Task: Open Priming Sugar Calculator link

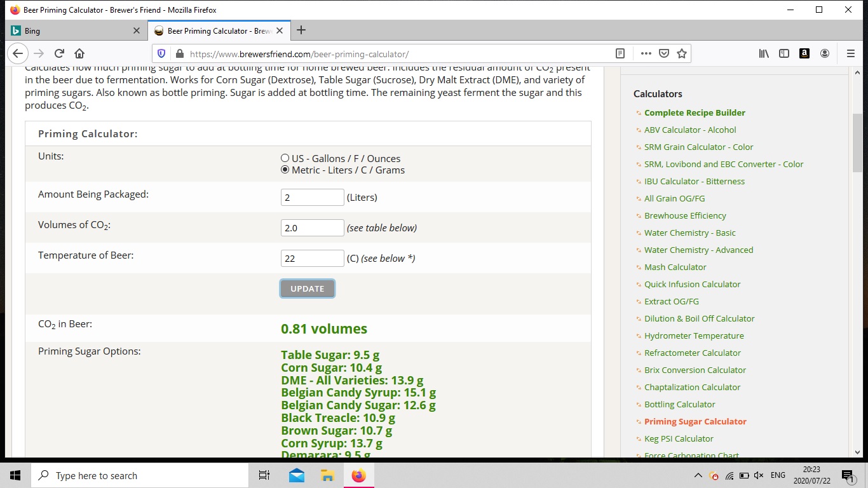Action: click(695, 421)
